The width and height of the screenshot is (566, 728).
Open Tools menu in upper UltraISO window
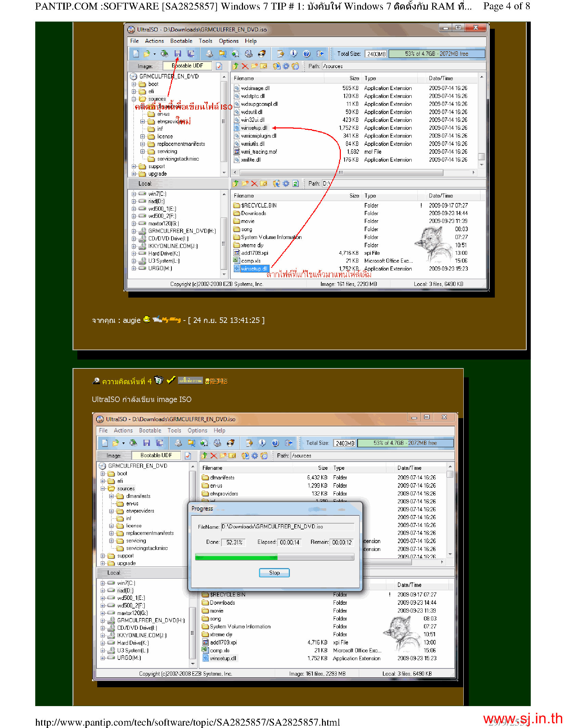tap(205, 41)
